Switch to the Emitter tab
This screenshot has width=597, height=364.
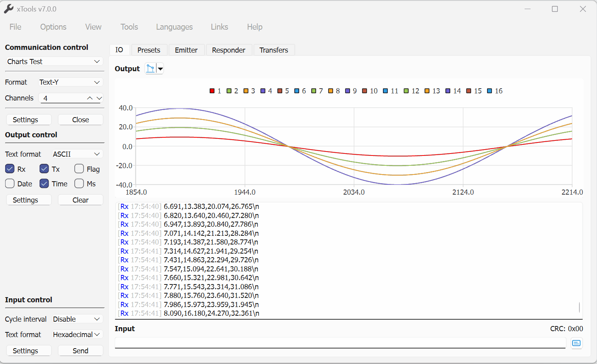[x=186, y=50]
